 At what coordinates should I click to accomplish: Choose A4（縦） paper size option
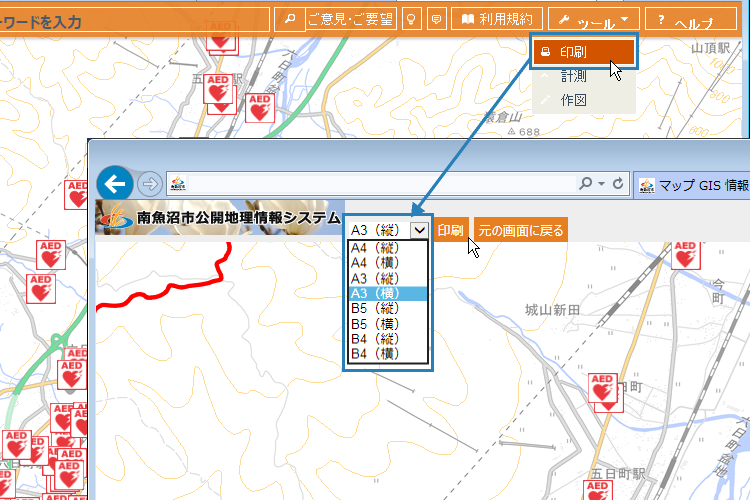(x=387, y=248)
